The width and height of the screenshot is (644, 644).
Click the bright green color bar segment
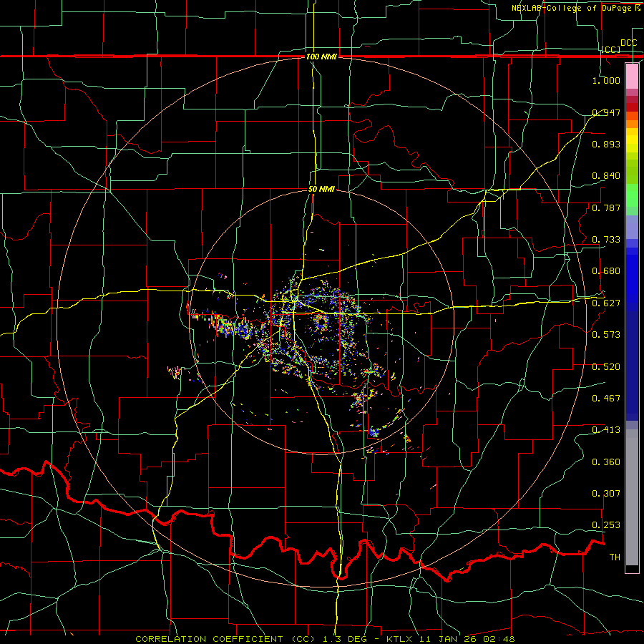point(632,195)
